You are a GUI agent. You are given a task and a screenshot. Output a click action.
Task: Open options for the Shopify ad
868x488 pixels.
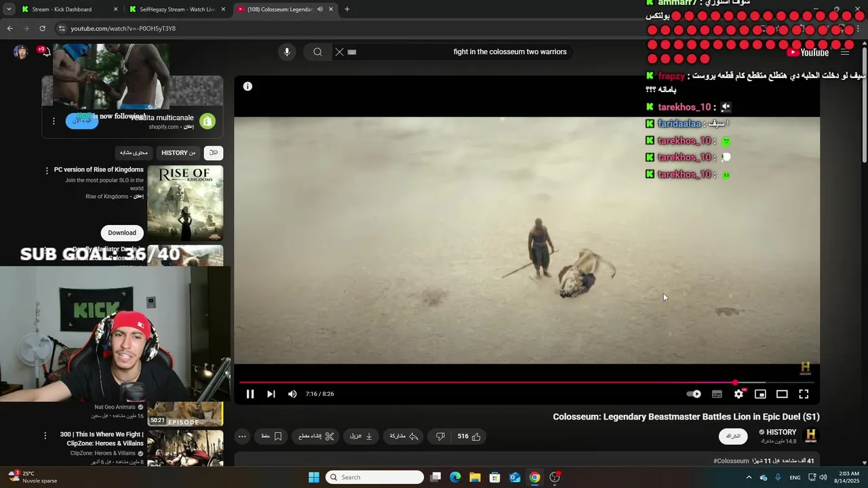[54, 121]
